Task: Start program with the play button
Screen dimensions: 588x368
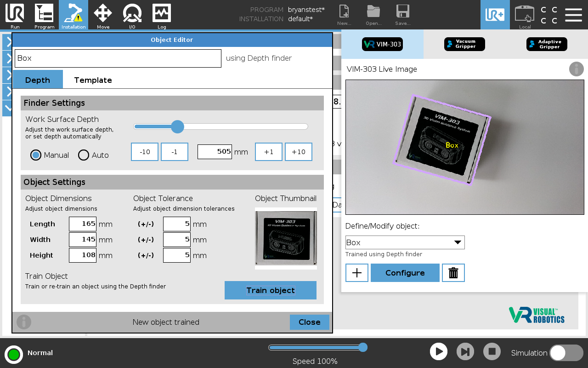Action: point(439,352)
